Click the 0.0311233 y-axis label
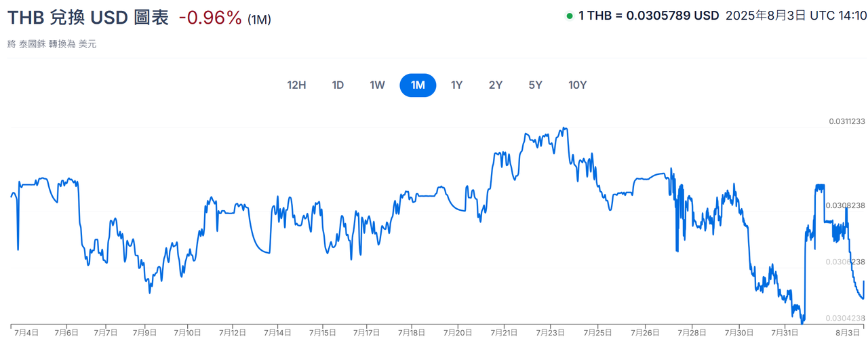This screenshot has width=868, height=341. [x=847, y=122]
